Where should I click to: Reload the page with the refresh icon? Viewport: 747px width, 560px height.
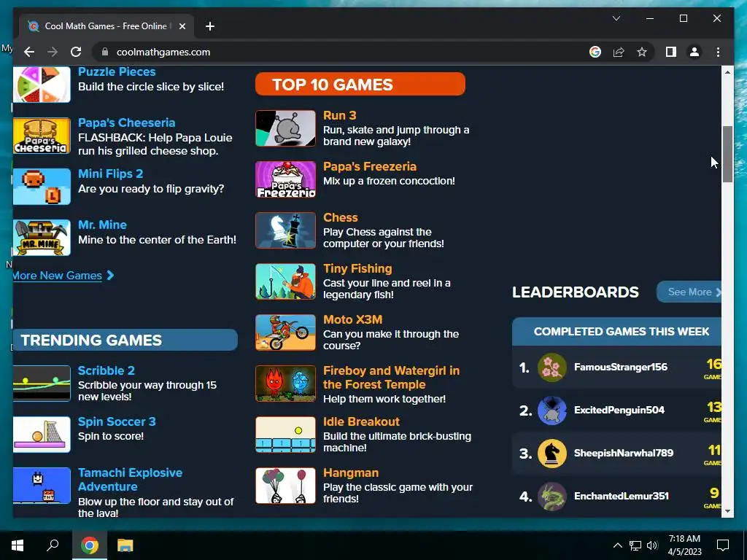[76, 52]
